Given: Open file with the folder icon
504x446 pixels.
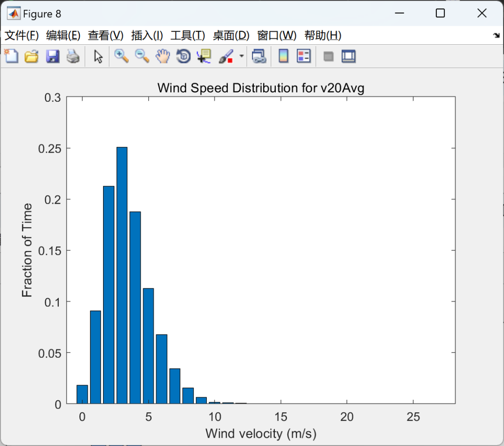Looking at the screenshot, I should [32, 56].
